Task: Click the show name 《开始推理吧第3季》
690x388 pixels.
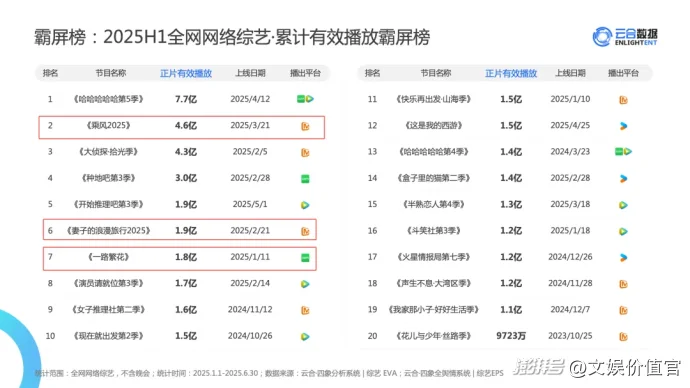Action: [x=108, y=204]
